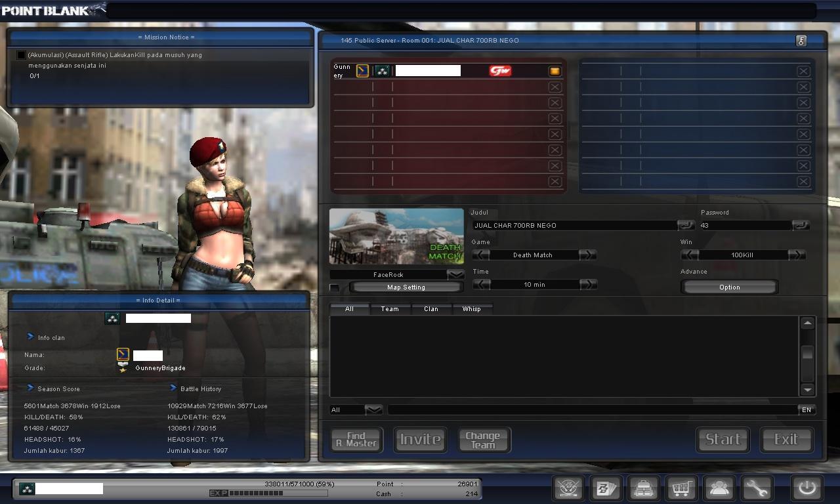Click the key icon in room header
Viewport: 840px width, 504px height.
coord(801,41)
